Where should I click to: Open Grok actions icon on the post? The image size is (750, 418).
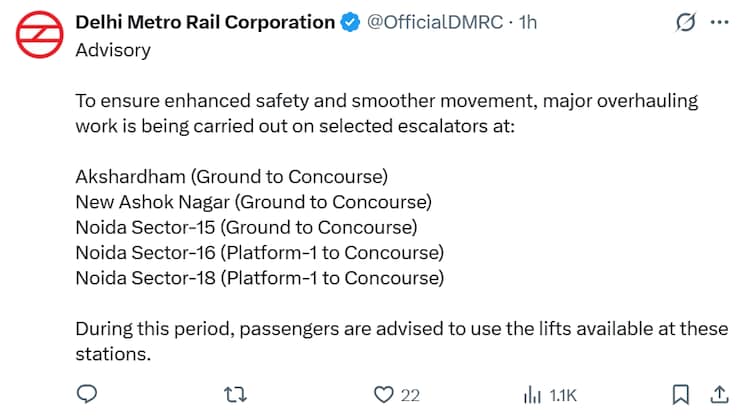click(686, 22)
